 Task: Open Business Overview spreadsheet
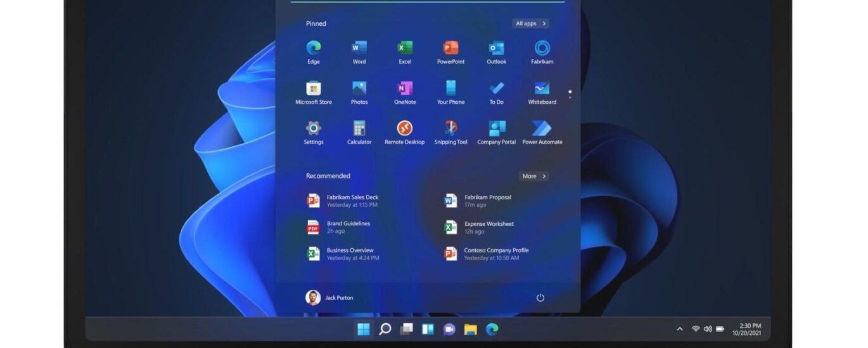(x=343, y=254)
